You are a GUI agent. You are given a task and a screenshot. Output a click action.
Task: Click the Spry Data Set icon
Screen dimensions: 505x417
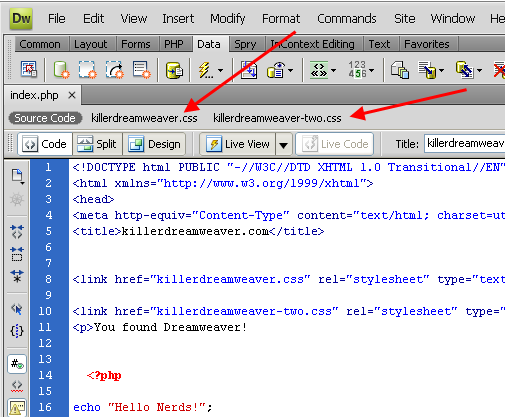click(x=61, y=70)
